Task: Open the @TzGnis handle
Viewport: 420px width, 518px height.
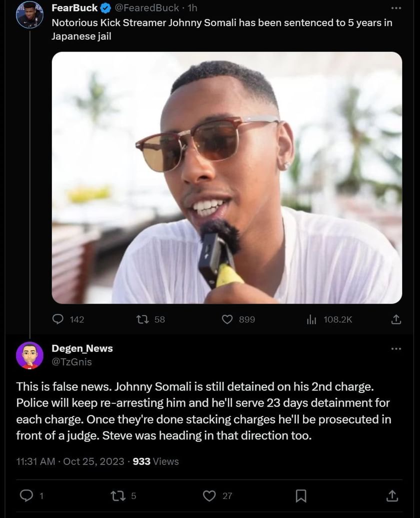Action: (x=72, y=362)
